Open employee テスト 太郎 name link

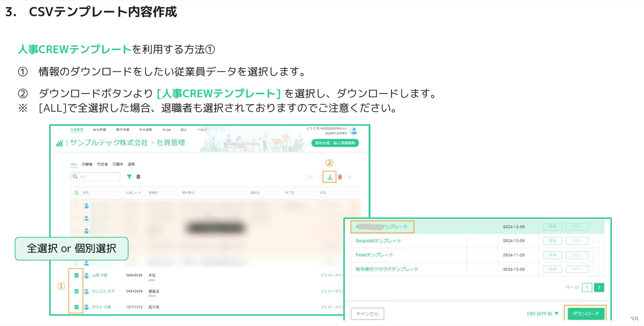[x=101, y=307]
